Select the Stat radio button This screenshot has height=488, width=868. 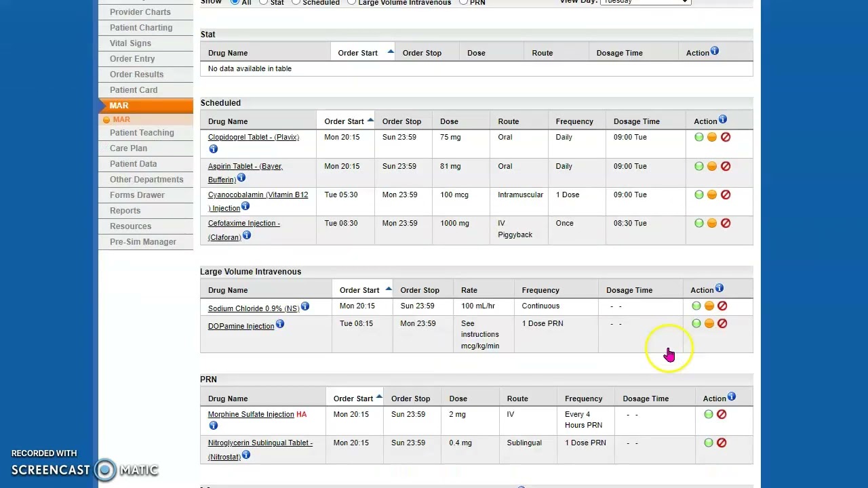click(263, 2)
